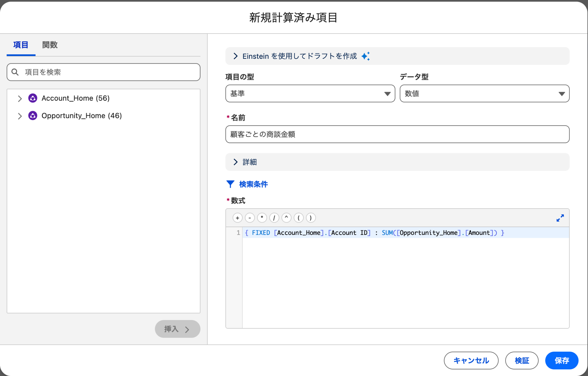Click the minus operator button
This screenshot has height=376, width=588.
pyautogui.click(x=250, y=218)
